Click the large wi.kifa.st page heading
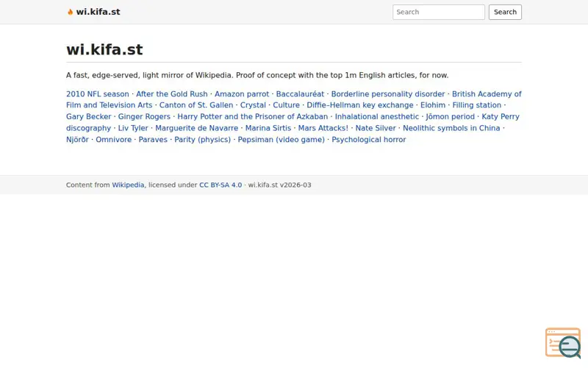The height and width of the screenshot is (368, 588). click(x=104, y=49)
